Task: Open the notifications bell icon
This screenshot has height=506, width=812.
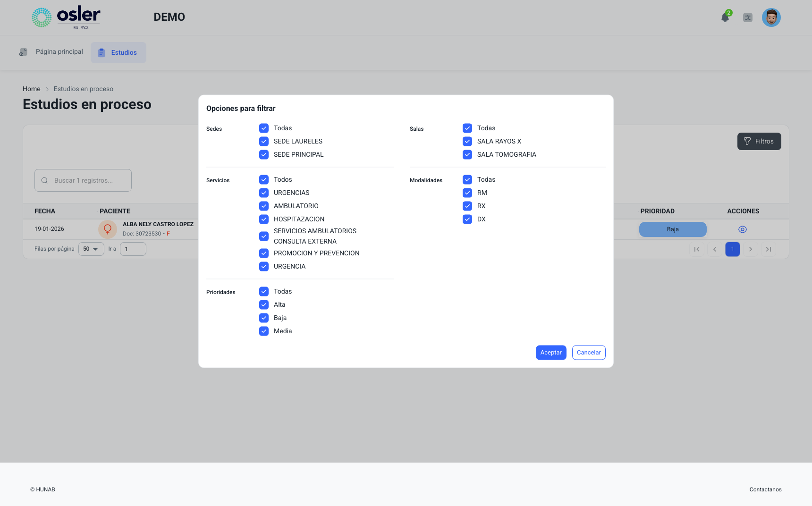Action: pyautogui.click(x=725, y=17)
